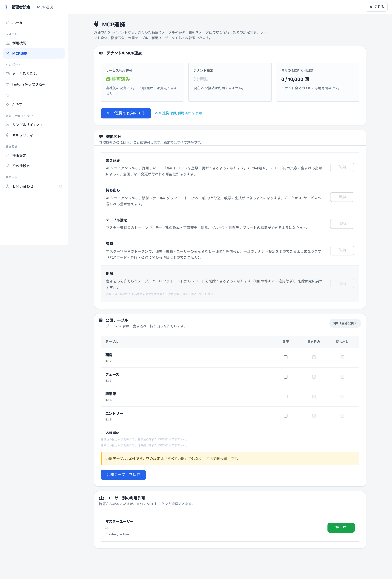
Task: Open the MCP連携 個別利用条件を表示 link
Action: point(178,113)
